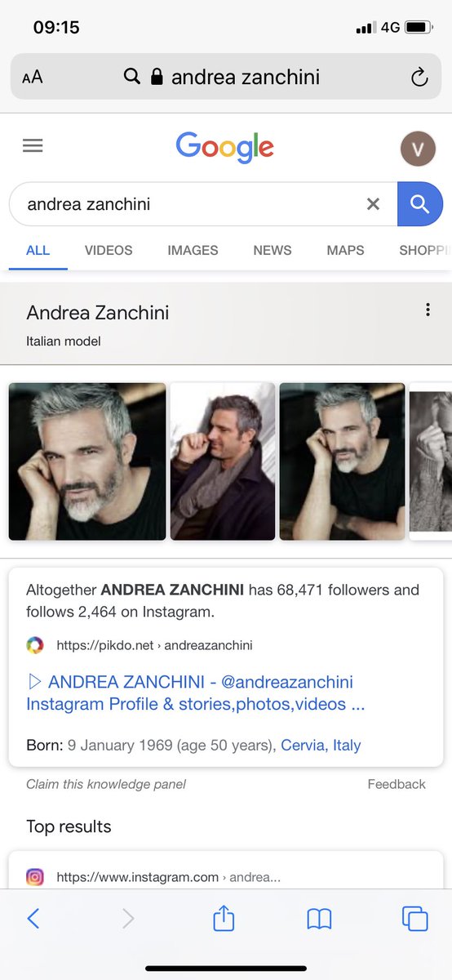Click 'Claim this knowledge panel'
This screenshot has width=452, height=980.
pos(106,784)
